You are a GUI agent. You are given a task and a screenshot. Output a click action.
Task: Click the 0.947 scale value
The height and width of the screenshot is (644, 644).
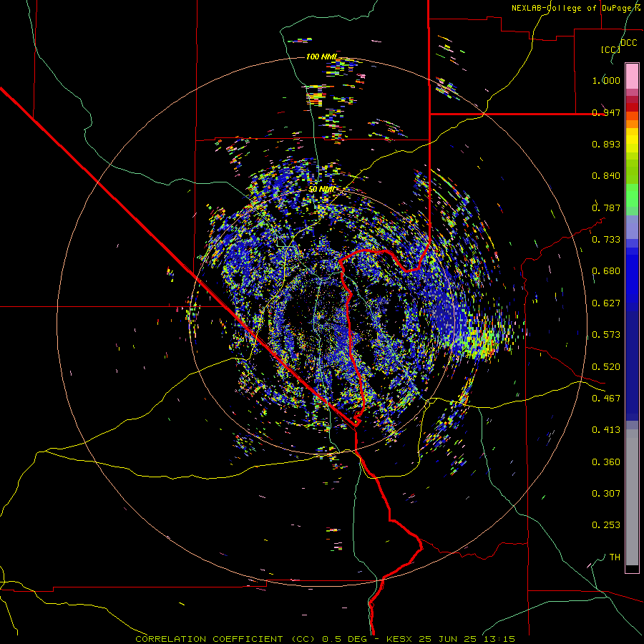coord(606,112)
